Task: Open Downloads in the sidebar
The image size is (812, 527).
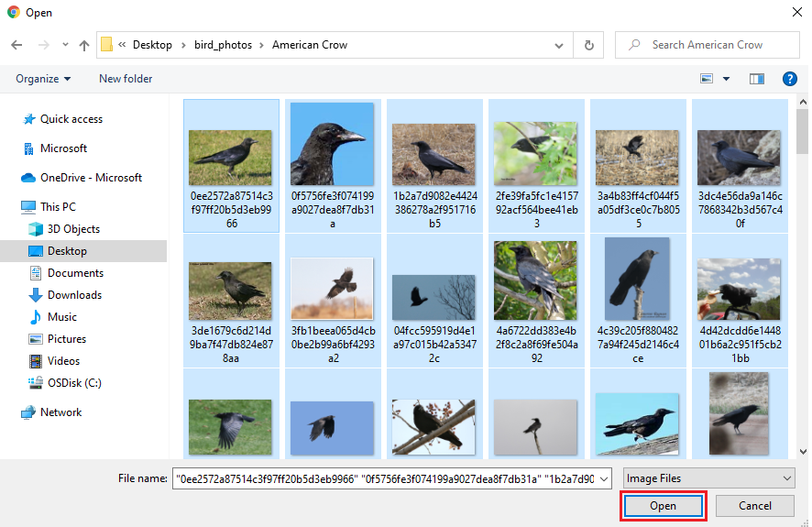Action: coord(65,295)
